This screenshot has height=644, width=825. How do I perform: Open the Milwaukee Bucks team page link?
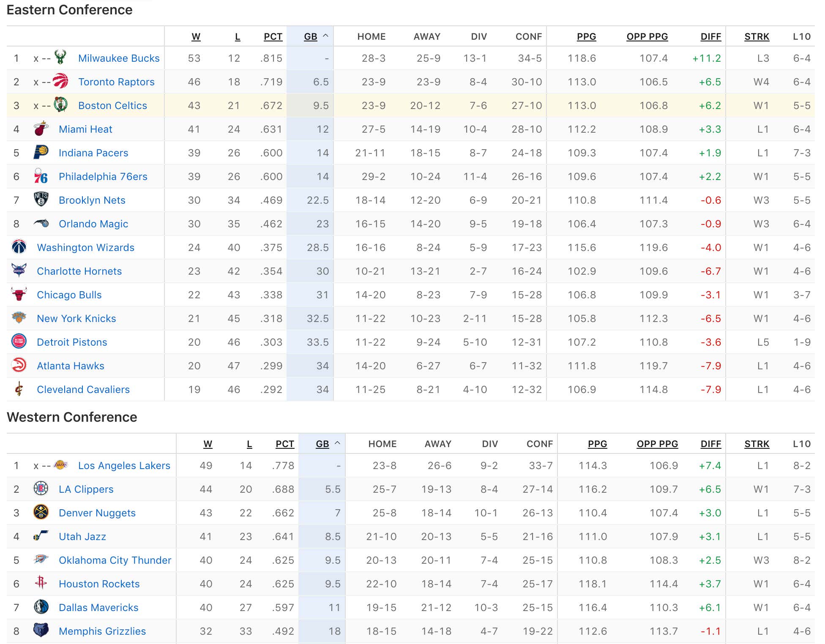[119, 58]
